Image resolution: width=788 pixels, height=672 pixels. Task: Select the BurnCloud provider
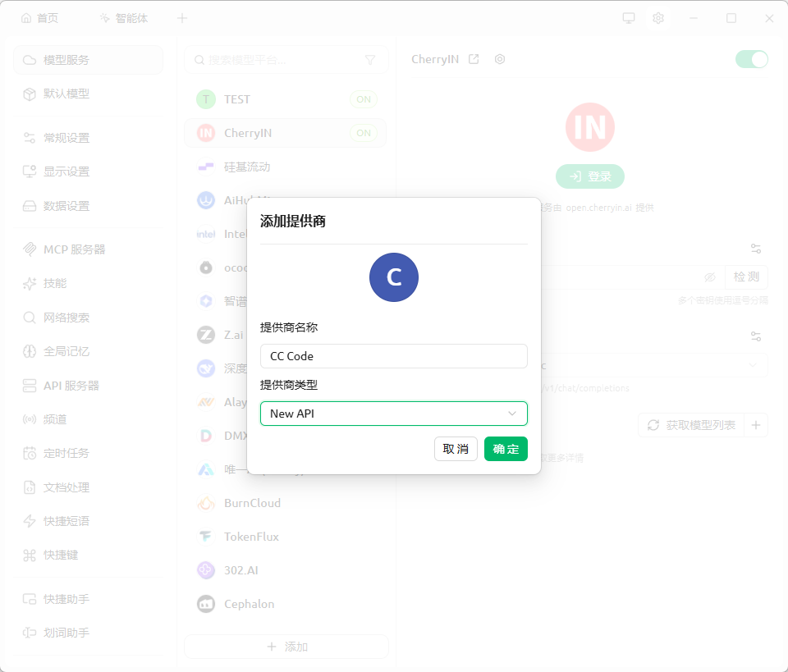[286, 503]
